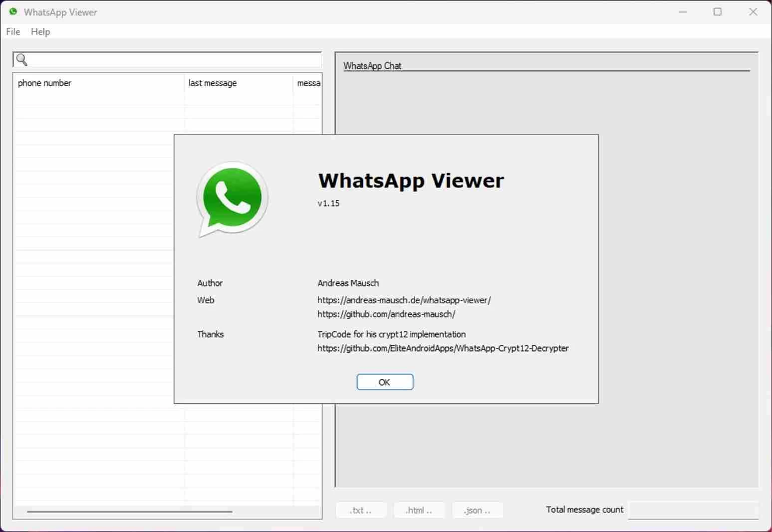Click the partially visible messages column header
772x532 pixels.
(308, 83)
